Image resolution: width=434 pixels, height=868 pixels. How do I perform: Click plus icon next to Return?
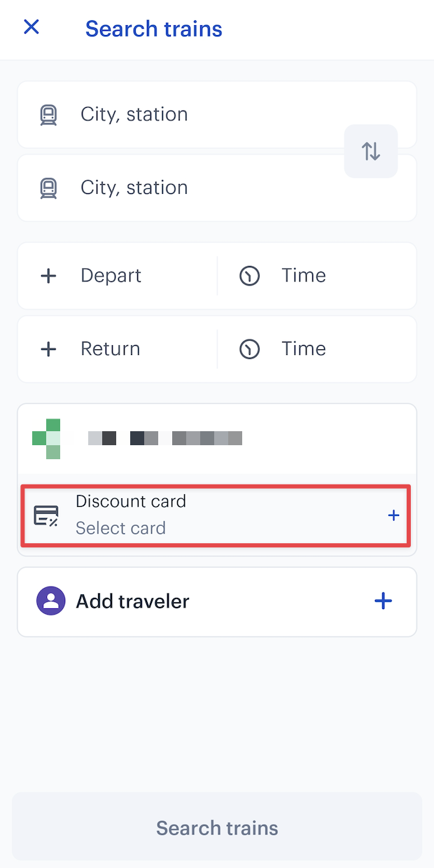point(48,349)
